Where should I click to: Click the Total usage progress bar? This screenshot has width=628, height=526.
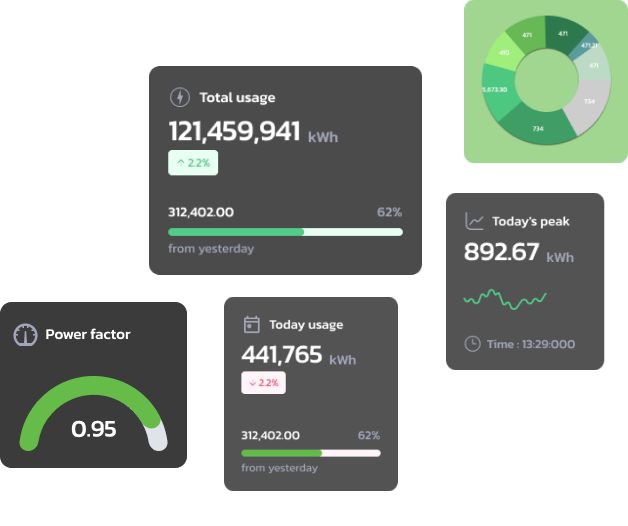(285, 232)
